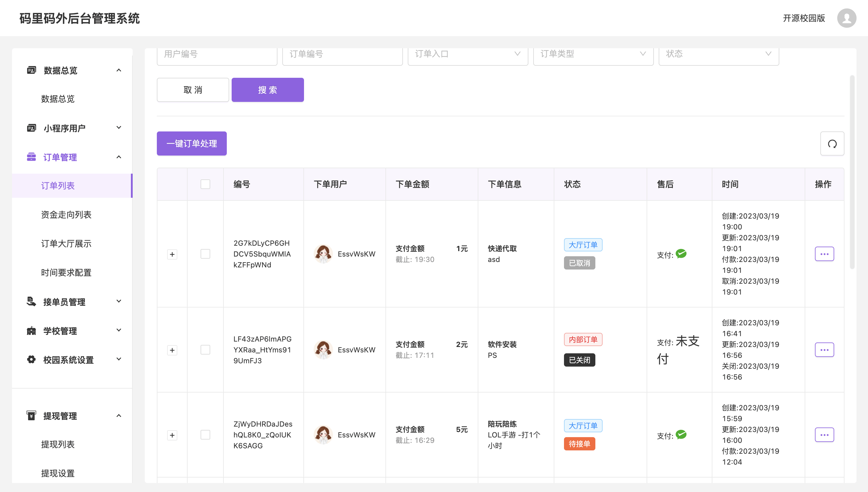Click the 订单管理 briefcase icon in sidebar
Image resolution: width=868 pixels, height=492 pixels.
click(31, 157)
